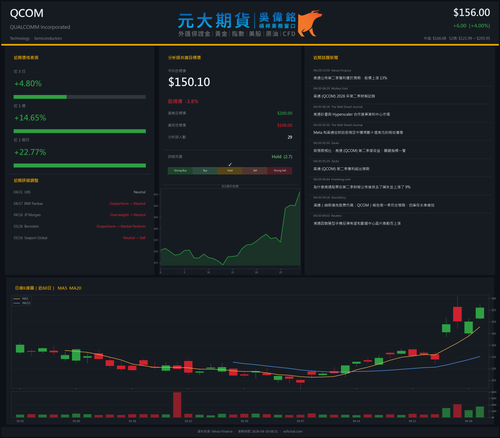This screenshot has height=438, width=500.
Task: Click the red -3.8% gap value
Action: point(192,101)
